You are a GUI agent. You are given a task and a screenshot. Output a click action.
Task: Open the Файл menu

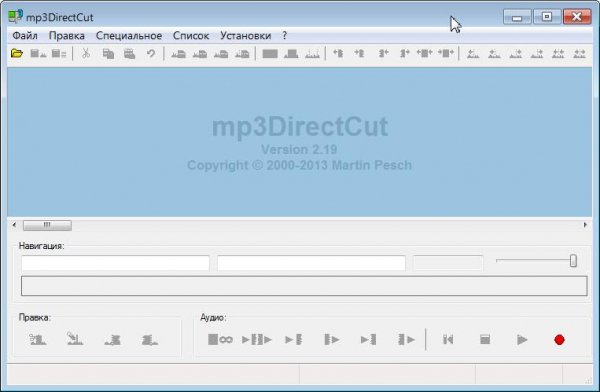(x=25, y=36)
